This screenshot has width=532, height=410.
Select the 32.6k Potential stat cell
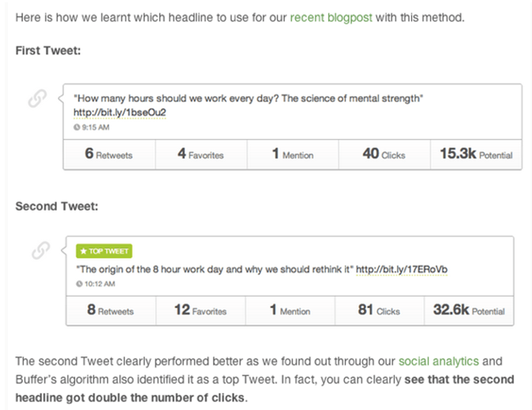pos(469,311)
